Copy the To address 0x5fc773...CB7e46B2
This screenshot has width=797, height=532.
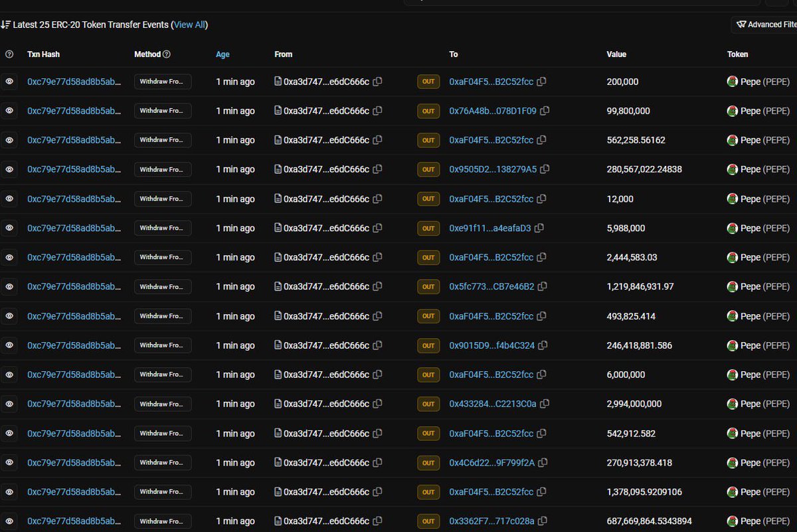(543, 287)
